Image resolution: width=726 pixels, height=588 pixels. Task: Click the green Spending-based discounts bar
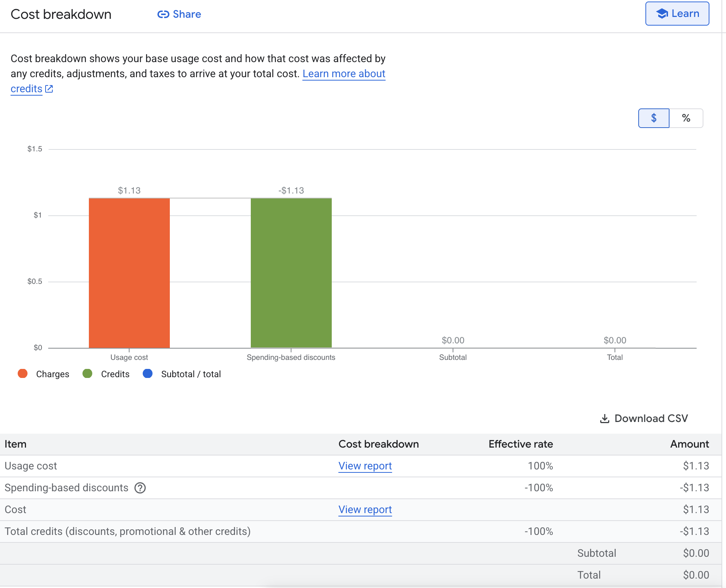point(291,273)
